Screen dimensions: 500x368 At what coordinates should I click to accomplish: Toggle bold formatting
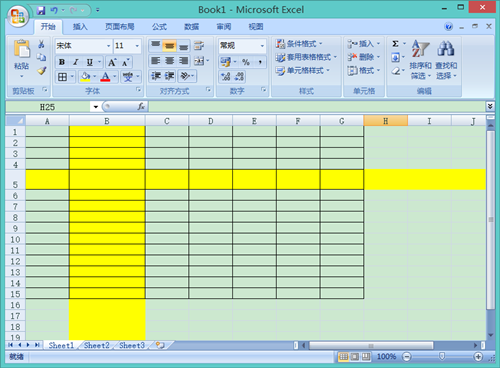point(62,62)
